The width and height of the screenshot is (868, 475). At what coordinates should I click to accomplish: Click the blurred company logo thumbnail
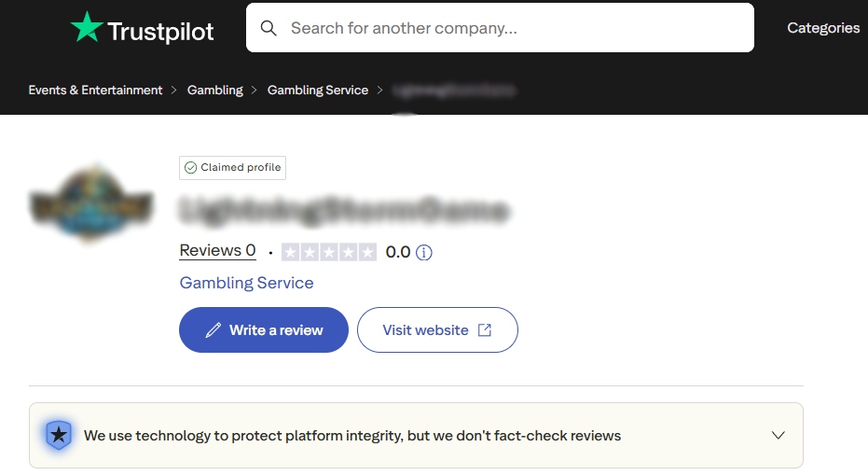90,204
